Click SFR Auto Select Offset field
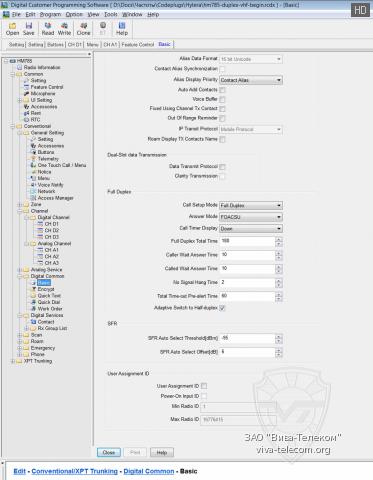 (247, 352)
